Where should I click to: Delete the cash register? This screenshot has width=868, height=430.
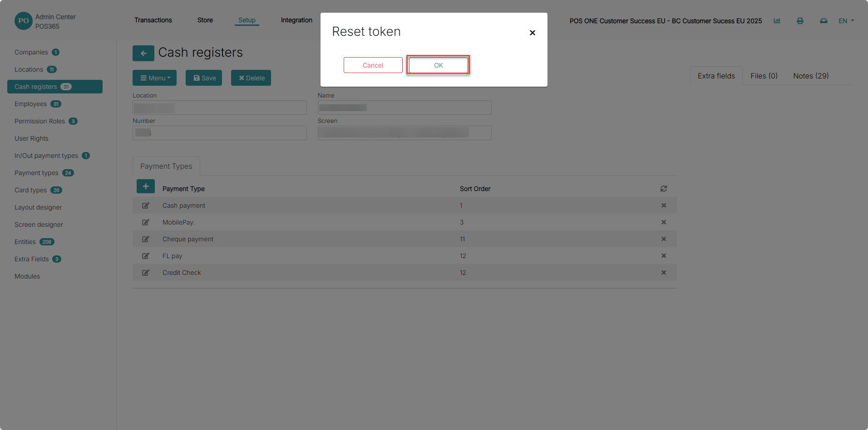click(x=251, y=78)
